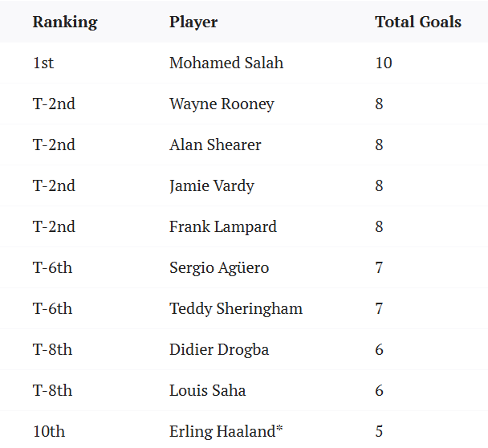Image resolution: width=488 pixels, height=448 pixels.
Task: Click the Didier Drogba cell
Action: 218,349
